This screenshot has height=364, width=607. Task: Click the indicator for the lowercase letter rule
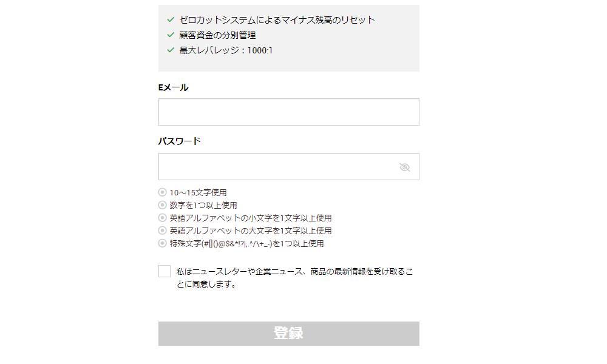(162, 218)
